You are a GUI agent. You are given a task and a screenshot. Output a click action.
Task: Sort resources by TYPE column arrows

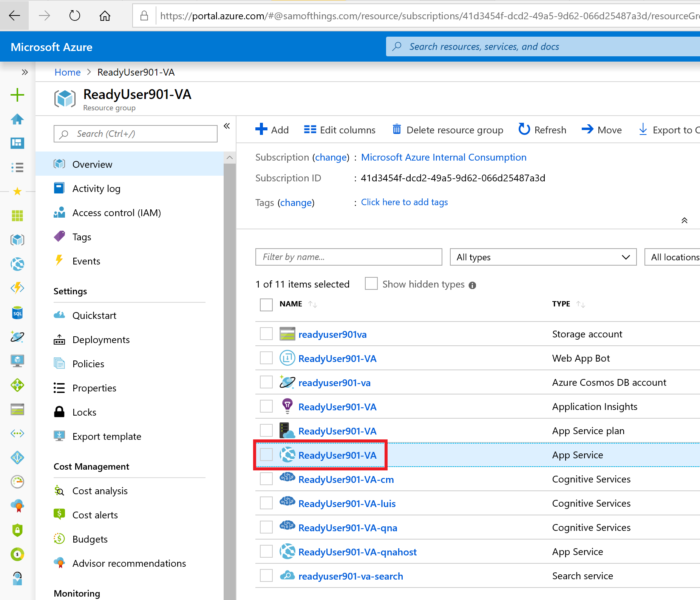[581, 304]
